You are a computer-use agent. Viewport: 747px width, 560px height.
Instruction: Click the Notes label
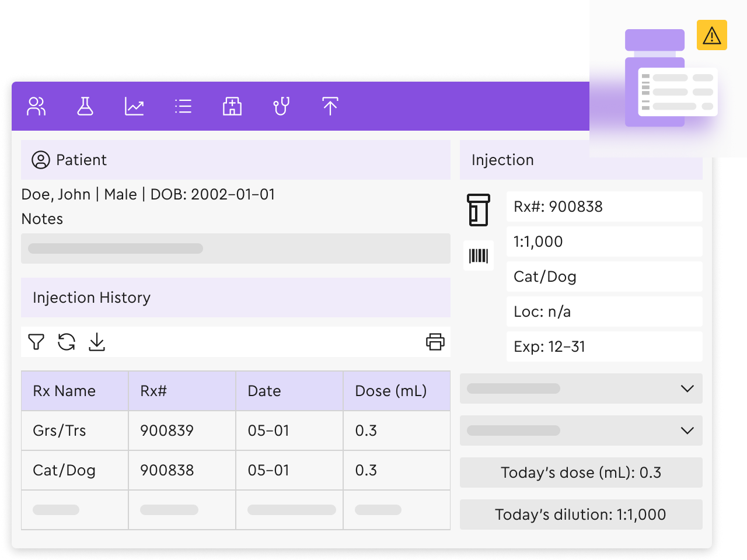[x=42, y=219]
